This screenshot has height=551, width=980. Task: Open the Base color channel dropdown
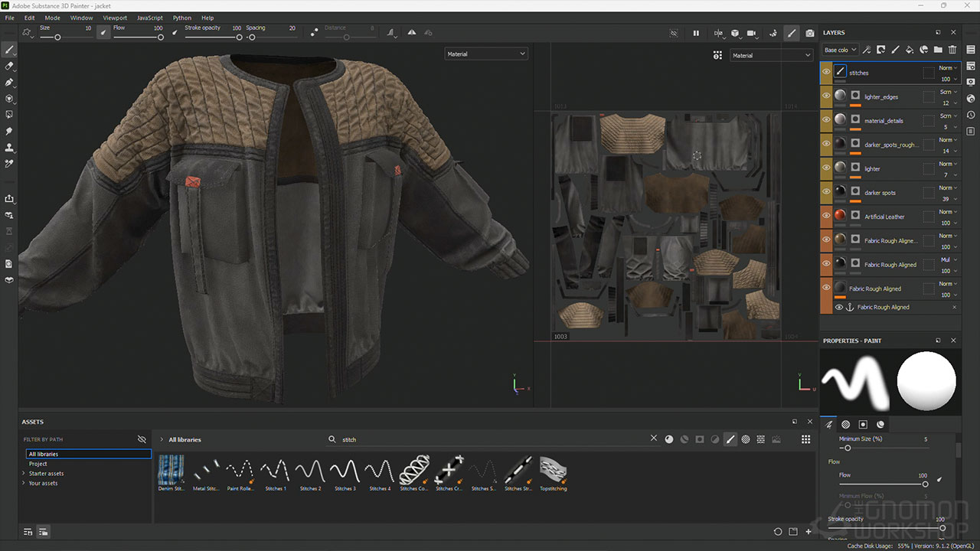840,51
